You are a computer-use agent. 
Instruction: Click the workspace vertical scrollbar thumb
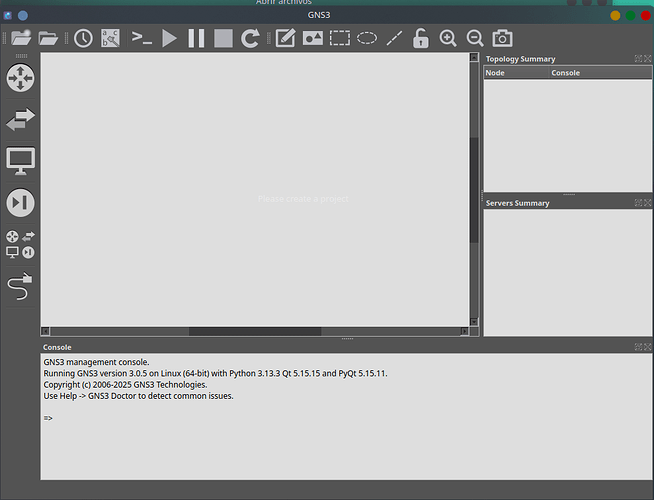pyautogui.click(x=474, y=190)
